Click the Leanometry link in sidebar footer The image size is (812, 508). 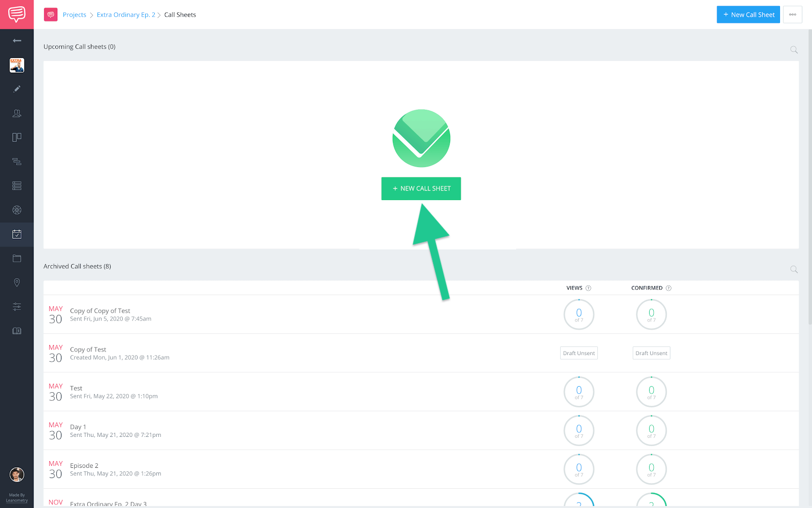click(17, 500)
